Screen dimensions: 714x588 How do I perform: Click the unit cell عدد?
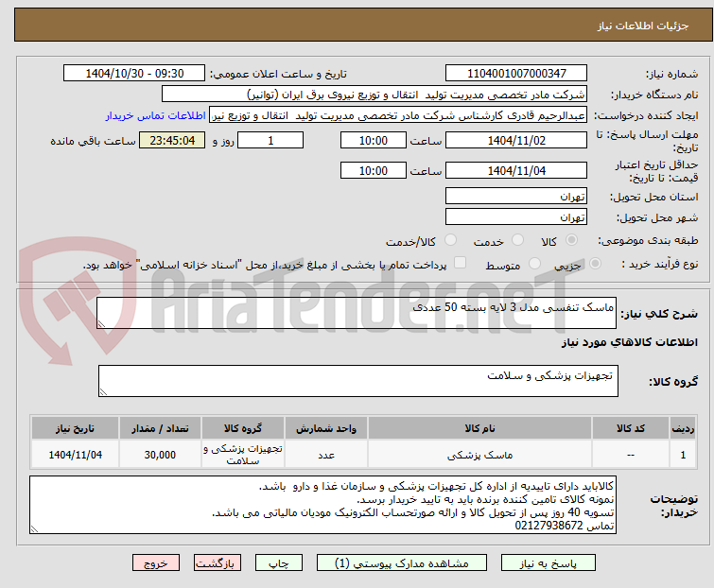(x=326, y=455)
